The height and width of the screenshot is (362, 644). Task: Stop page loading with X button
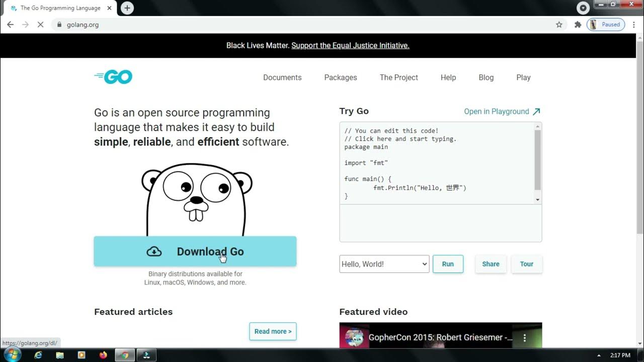(x=40, y=24)
